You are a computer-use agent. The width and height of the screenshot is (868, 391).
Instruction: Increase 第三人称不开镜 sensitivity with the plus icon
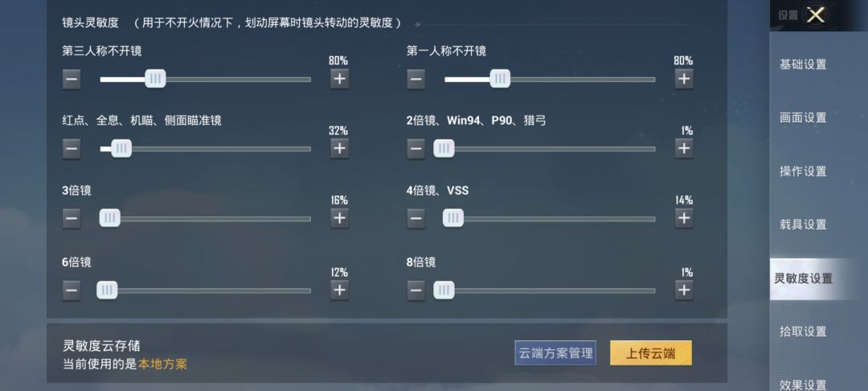pyautogui.click(x=339, y=78)
